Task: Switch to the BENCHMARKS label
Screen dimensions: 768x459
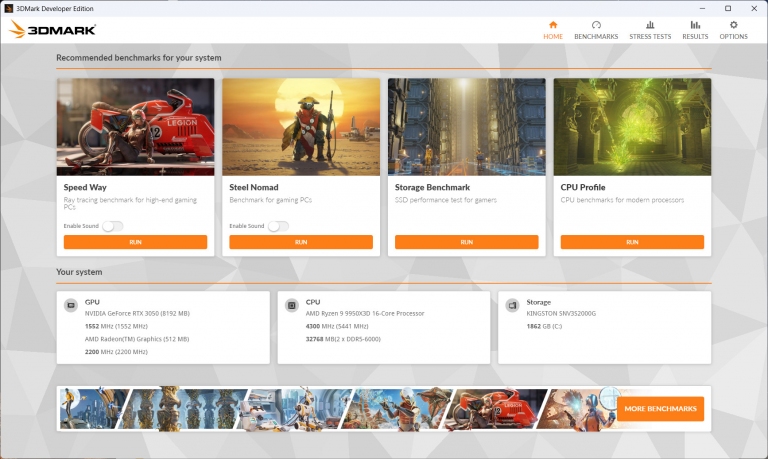Action: point(596,36)
